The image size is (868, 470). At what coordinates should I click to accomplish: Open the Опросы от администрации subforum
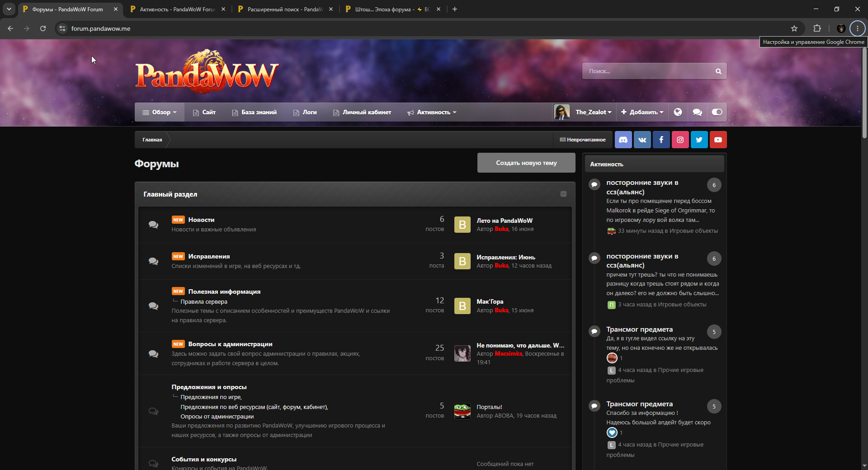coord(217,416)
